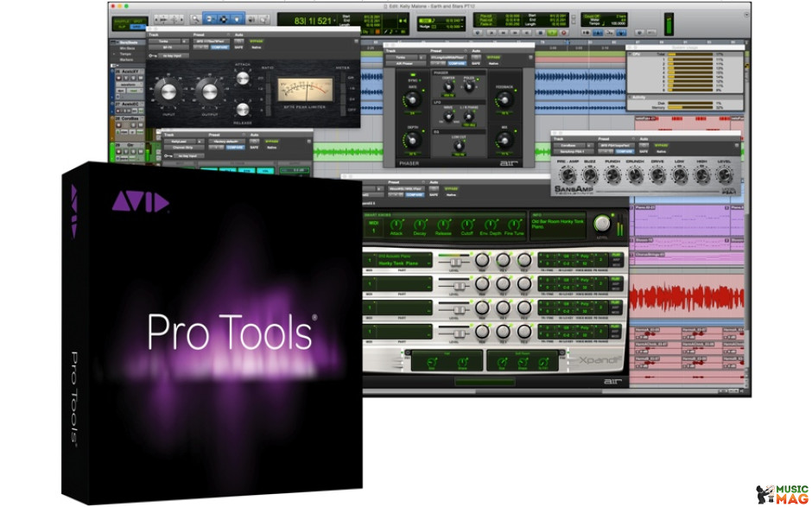
Task: Click the SansAmp Punch knob
Action: (612, 175)
